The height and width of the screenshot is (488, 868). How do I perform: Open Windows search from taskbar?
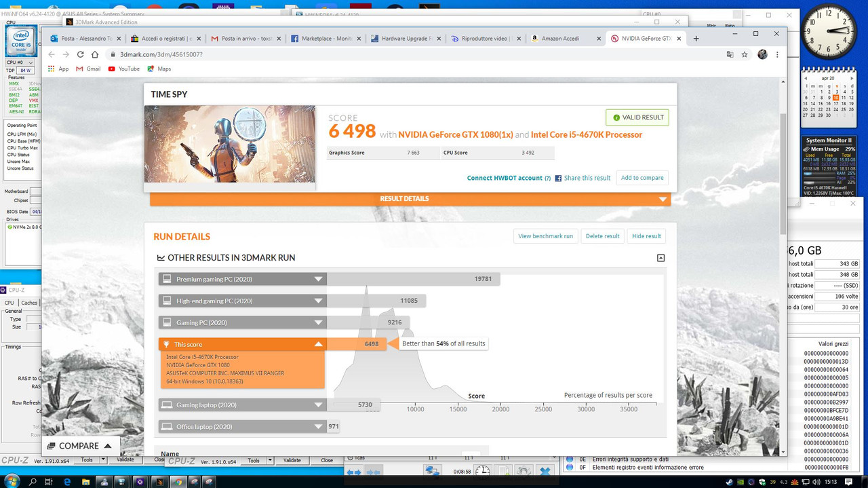coord(32,481)
